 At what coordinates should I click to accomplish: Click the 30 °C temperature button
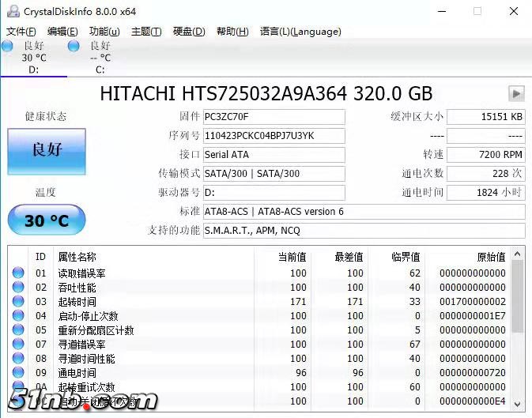47,220
